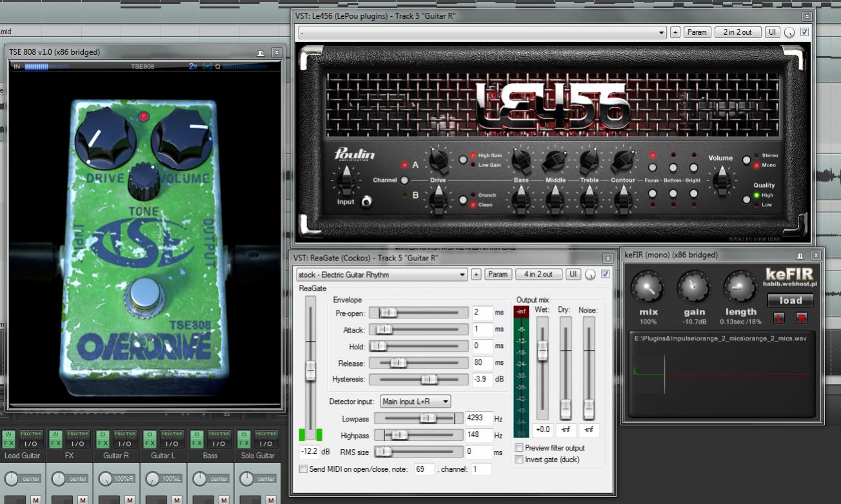Open Detector input dropdown in ReaGate
Image resolution: width=841 pixels, height=504 pixels.
(415, 402)
